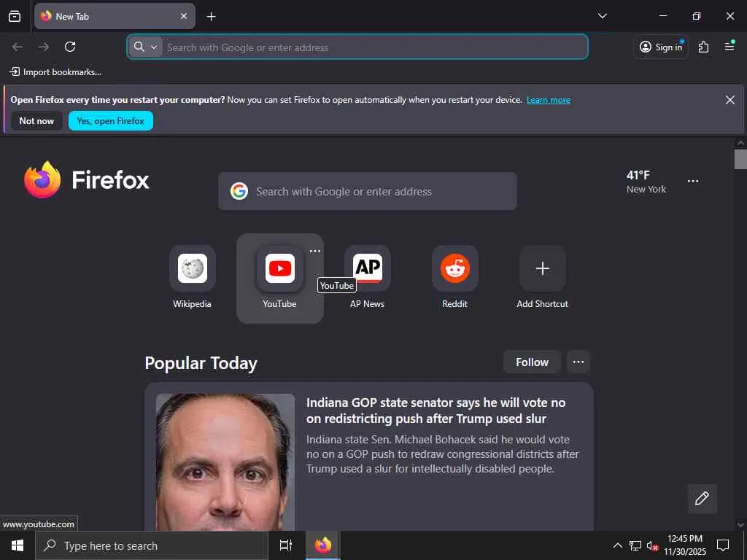
Task: Open weather widget options menu
Action: 693,182
